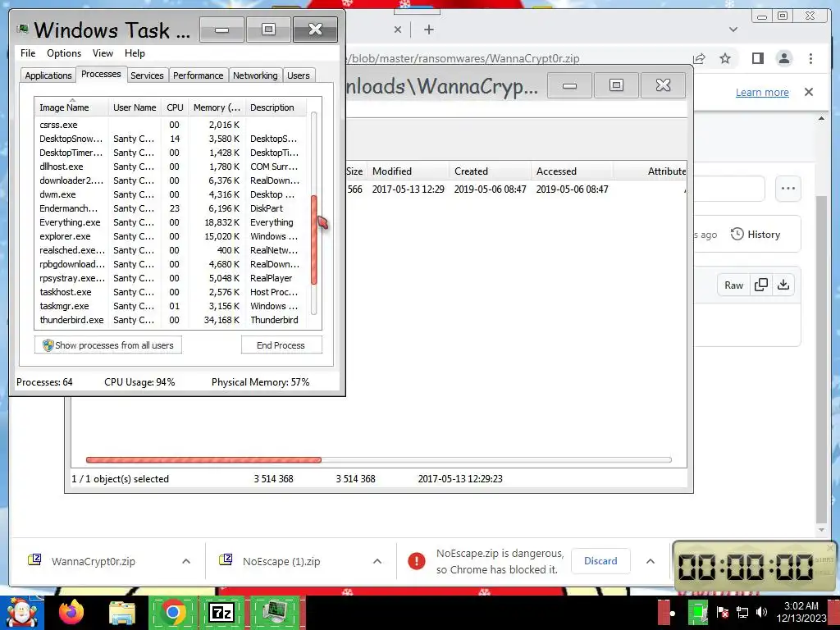Click the Raw button on GitHub
Image resolution: width=840 pixels, height=630 pixels.
point(734,285)
